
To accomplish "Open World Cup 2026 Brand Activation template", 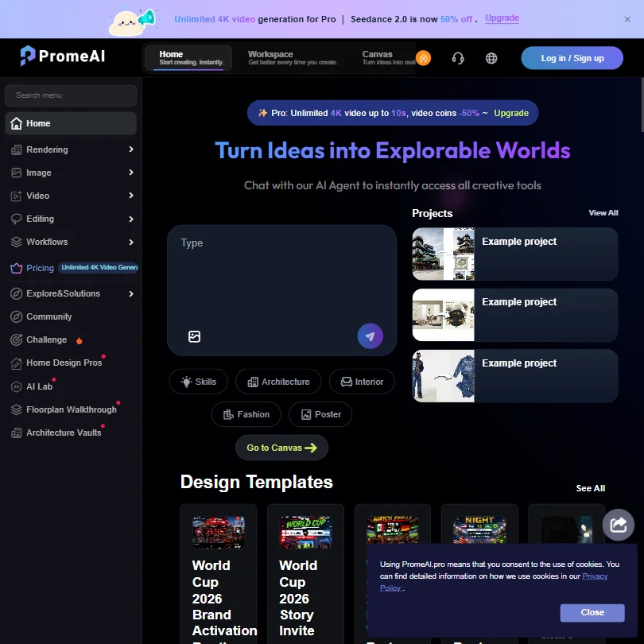I will click(x=219, y=575).
